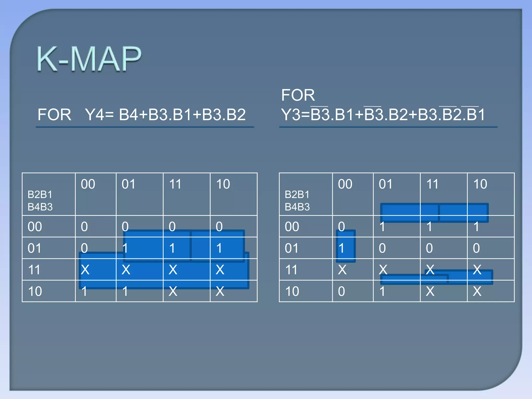Select the Y3 equation with complemented B3 terms

(x=383, y=114)
